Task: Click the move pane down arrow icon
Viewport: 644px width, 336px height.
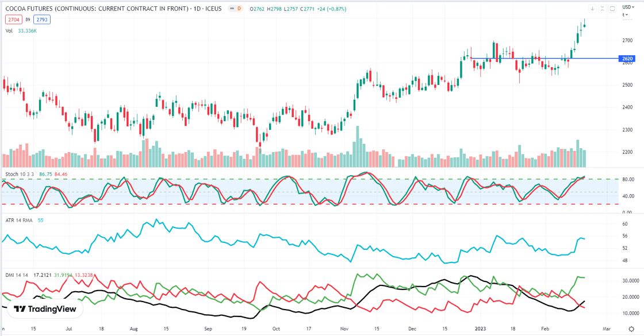Action: (x=592, y=9)
